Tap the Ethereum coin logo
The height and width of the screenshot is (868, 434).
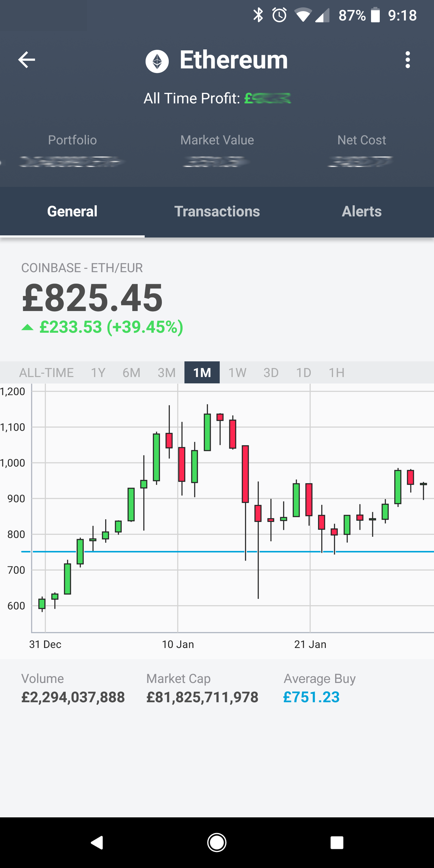[x=157, y=61]
